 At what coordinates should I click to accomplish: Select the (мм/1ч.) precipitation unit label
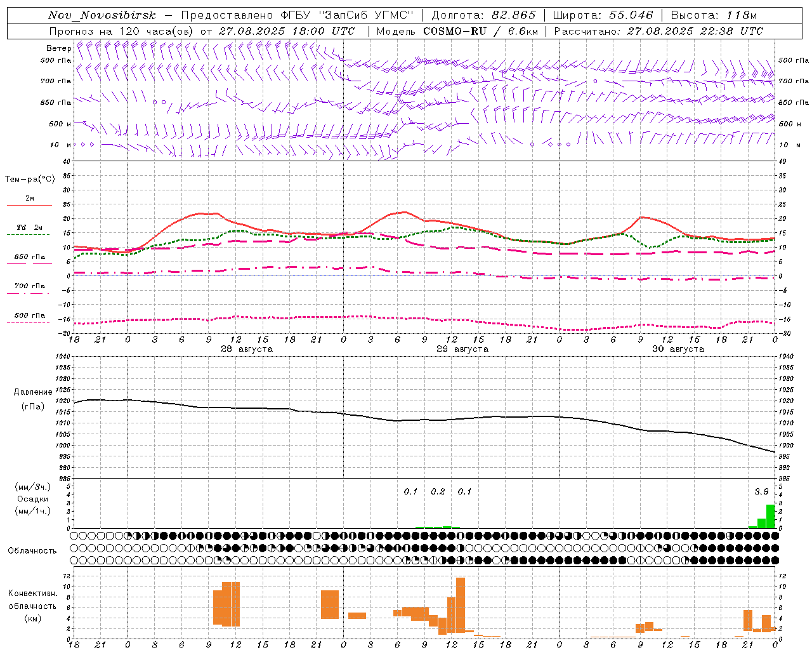33,511
